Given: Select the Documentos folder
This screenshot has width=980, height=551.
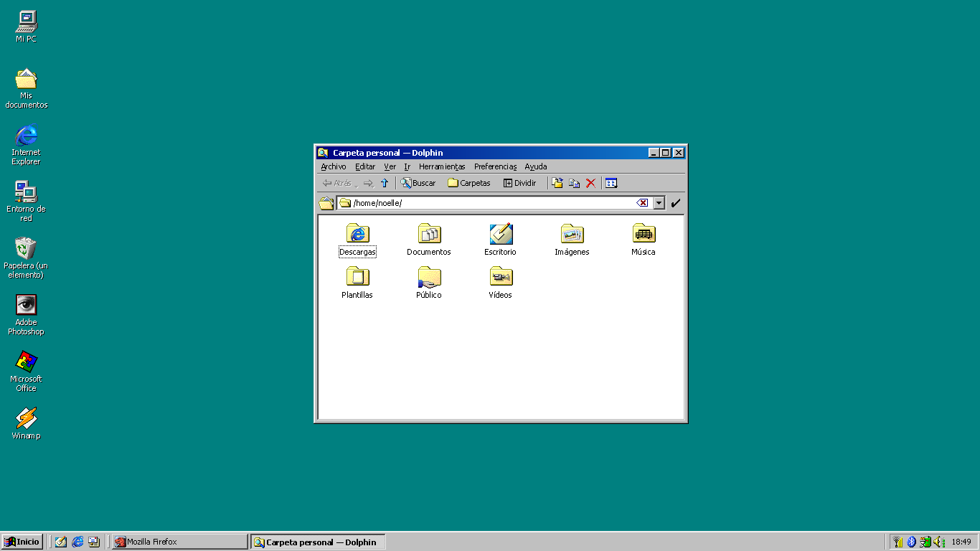Looking at the screenshot, I should (x=429, y=240).
